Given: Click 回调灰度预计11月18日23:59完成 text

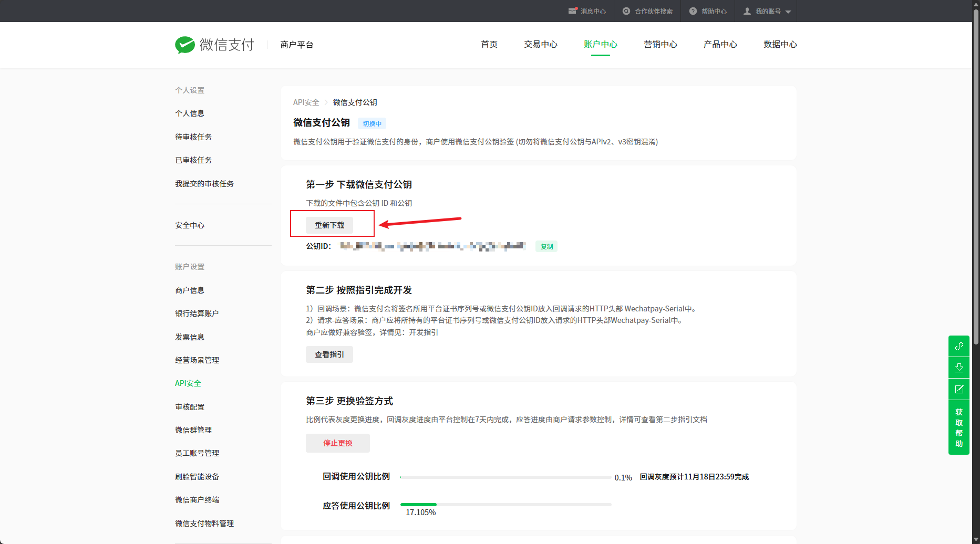Looking at the screenshot, I should 694,477.
